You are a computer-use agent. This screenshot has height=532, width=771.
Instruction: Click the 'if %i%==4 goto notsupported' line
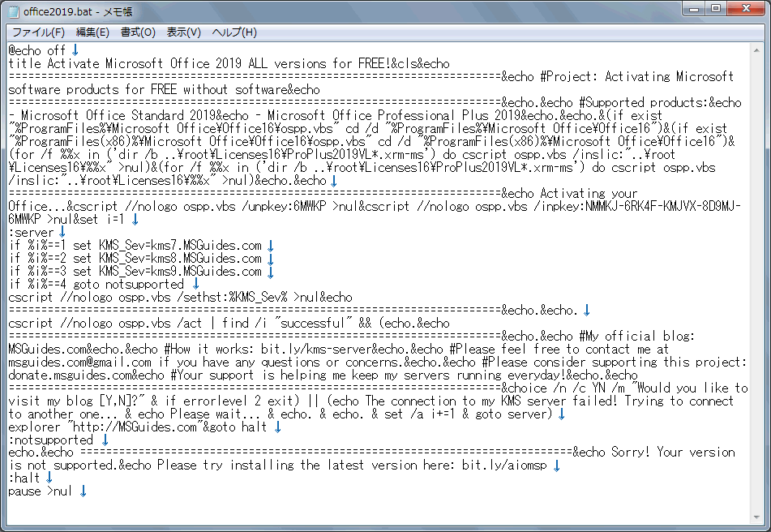click(96, 284)
